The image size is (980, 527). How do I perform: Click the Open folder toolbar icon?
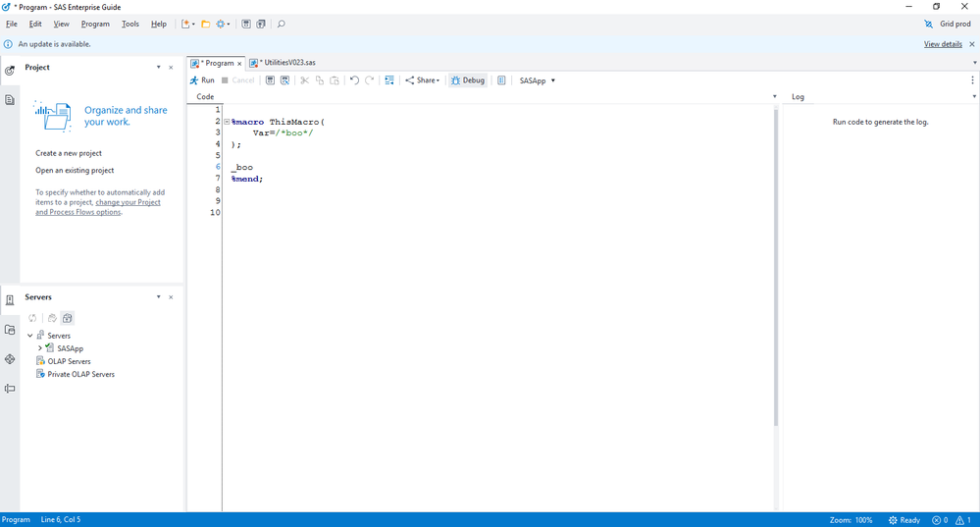click(x=206, y=24)
